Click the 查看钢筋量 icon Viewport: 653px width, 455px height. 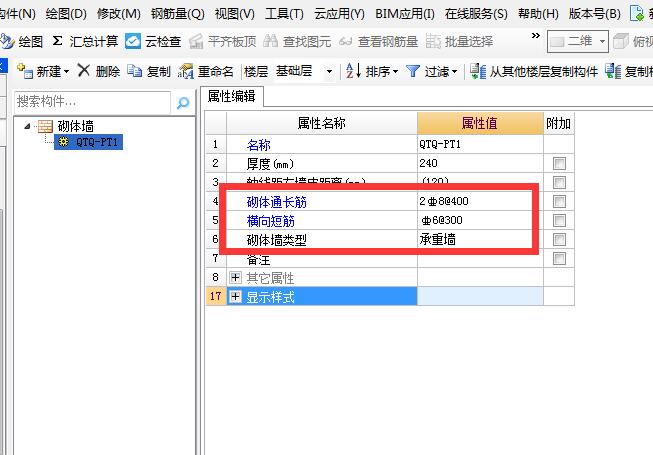[345, 41]
